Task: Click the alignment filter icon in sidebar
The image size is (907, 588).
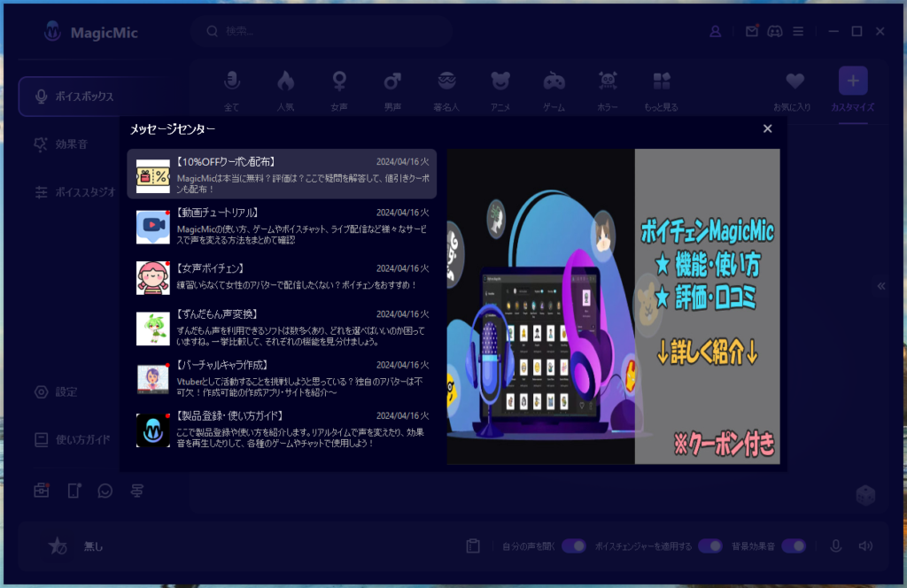Action: [137, 491]
